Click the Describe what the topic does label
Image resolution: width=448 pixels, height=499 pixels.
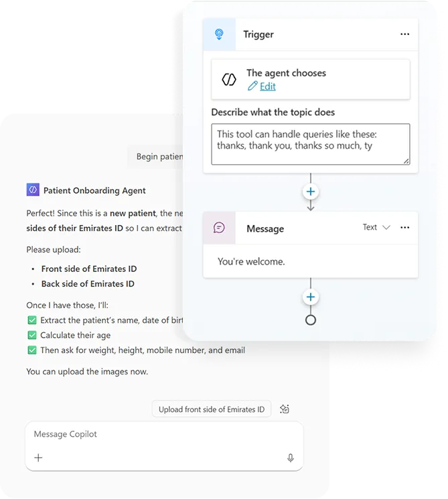point(273,113)
